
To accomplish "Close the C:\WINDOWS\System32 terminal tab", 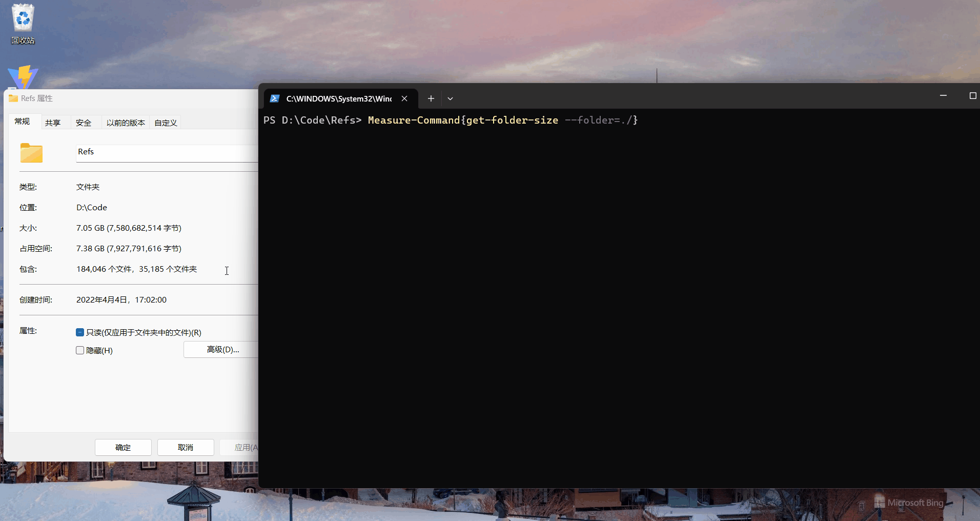I will coord(404,98).
